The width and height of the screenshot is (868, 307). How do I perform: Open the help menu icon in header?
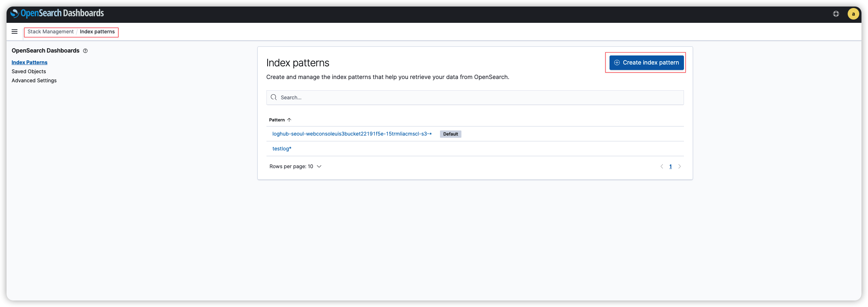pos(836,14)
